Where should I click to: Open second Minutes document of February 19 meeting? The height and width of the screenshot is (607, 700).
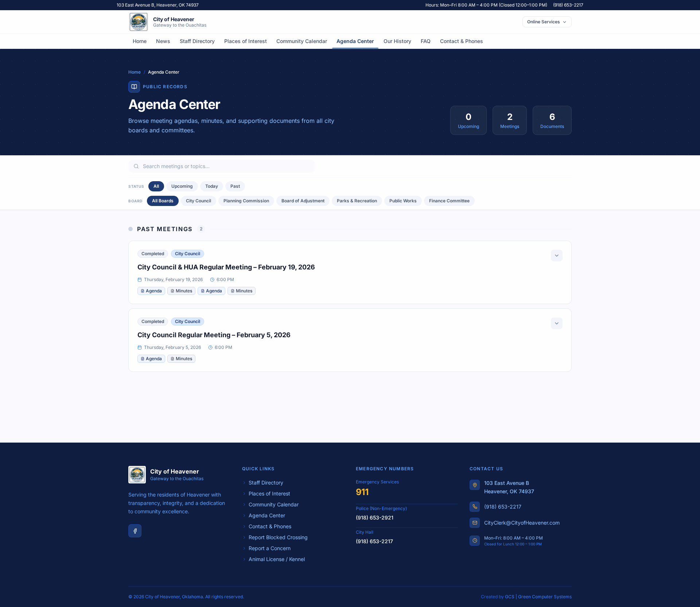[241, 291]
